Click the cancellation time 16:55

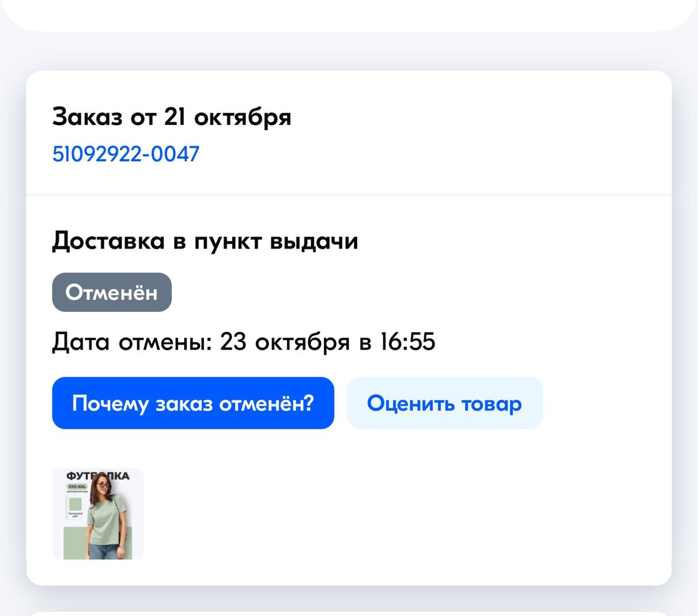407,342
